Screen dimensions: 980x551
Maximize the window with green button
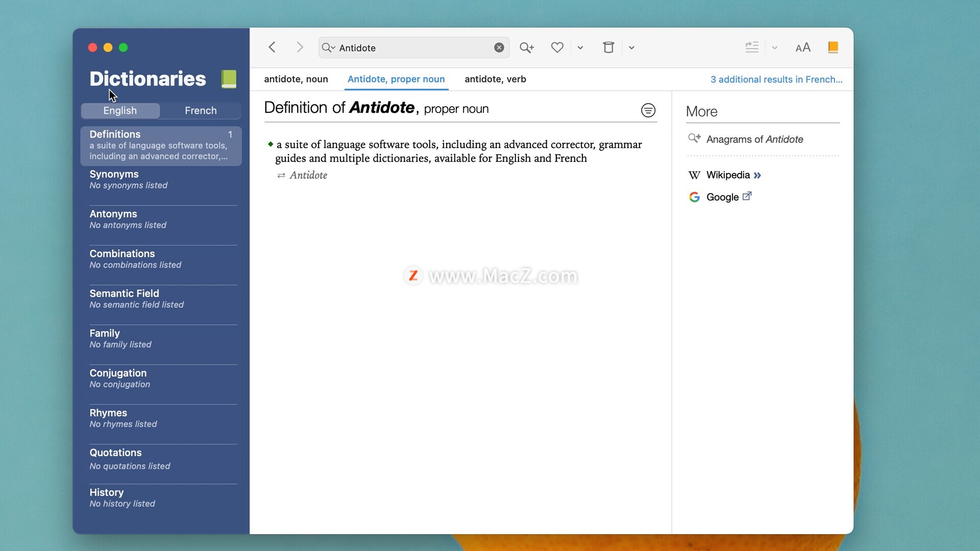(123, 47)
